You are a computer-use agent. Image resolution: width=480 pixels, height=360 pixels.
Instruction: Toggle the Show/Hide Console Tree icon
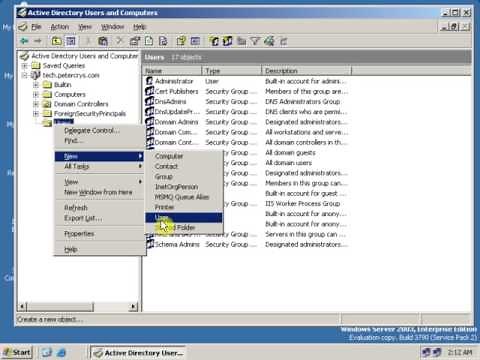[71, 41]
